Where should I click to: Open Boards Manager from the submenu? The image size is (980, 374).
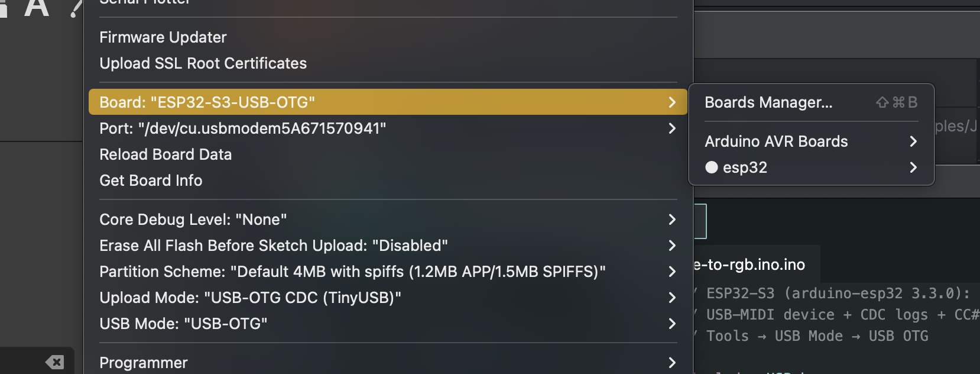pos(768,102)
